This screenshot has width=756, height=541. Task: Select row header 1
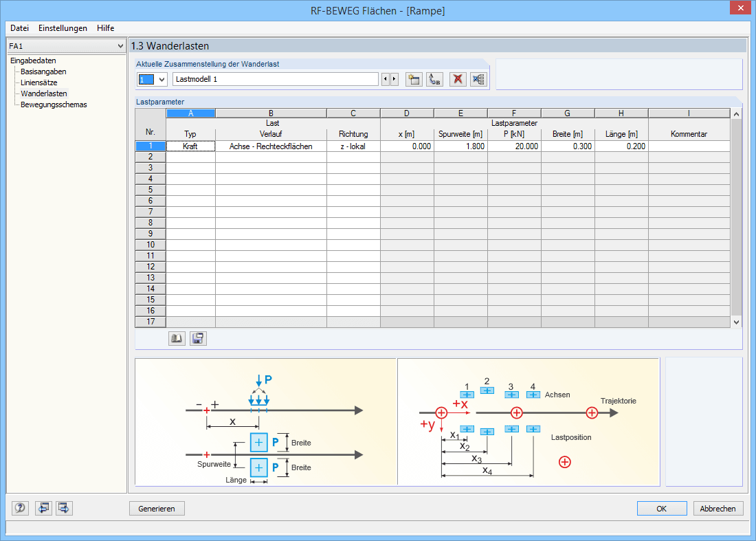(x=151, y=146)
